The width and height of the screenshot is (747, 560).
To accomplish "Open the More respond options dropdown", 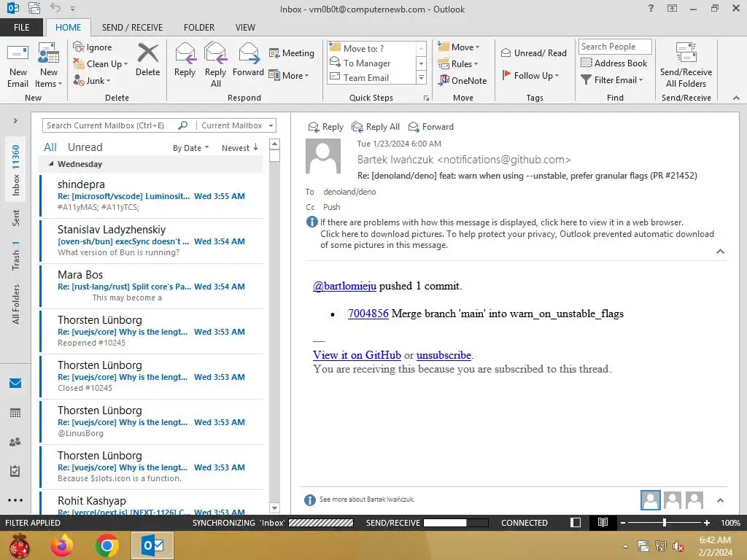I will tap(289, 75).
